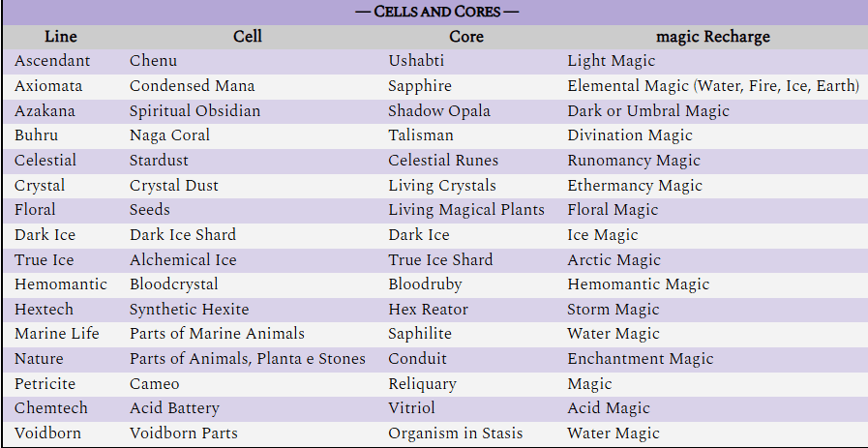This screenshot has height=448, width=868.
Task: Select the "Ascendant" line cell
Action: [x=52, y=61]
